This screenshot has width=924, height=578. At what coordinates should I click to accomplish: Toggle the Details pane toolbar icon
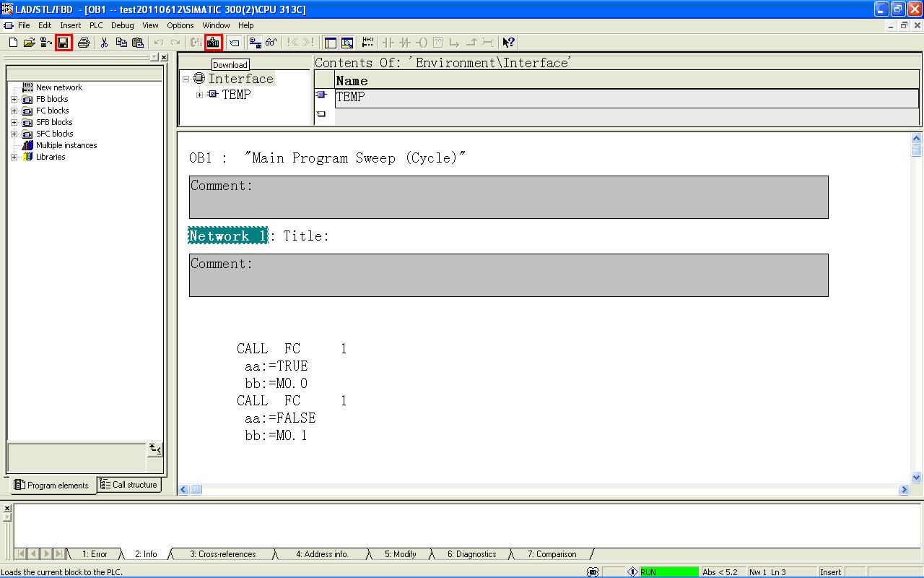(x=347, y=43)
